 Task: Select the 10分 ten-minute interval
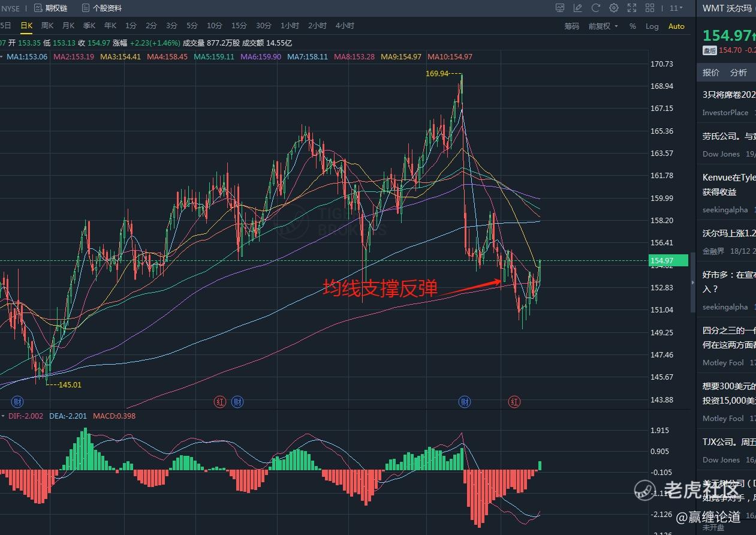click(x=214, y=26)
